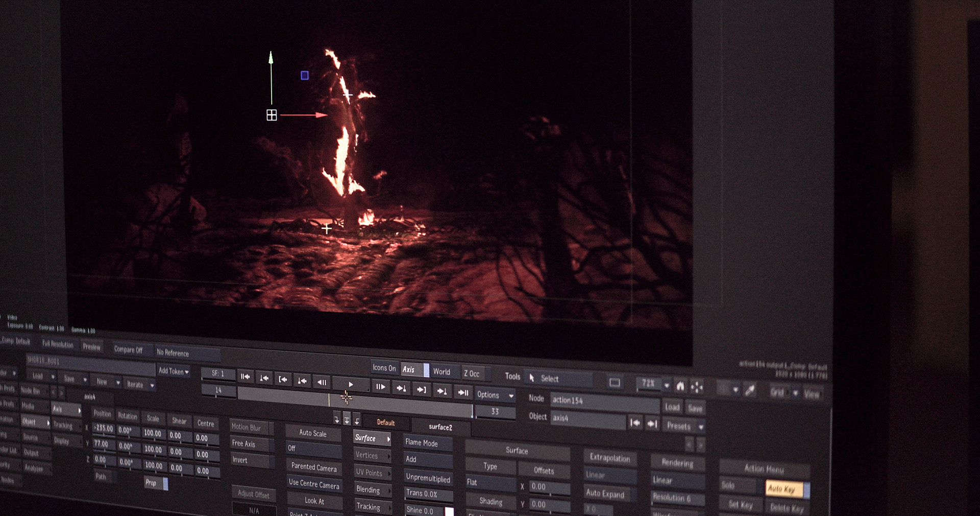Switch to the Default tab

(386, 423)
